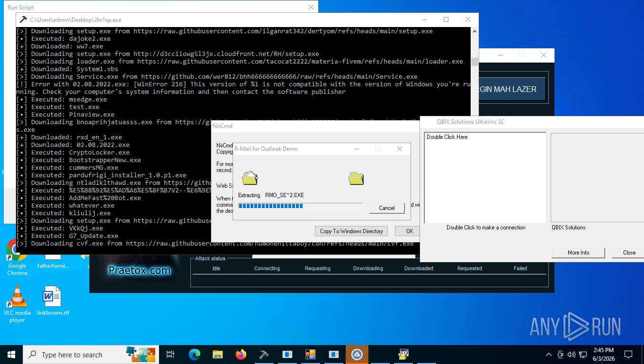This screenshot has height=364, width=644.
Task: Click More Info in QBIX window
Action: click(x=578, y=253)
